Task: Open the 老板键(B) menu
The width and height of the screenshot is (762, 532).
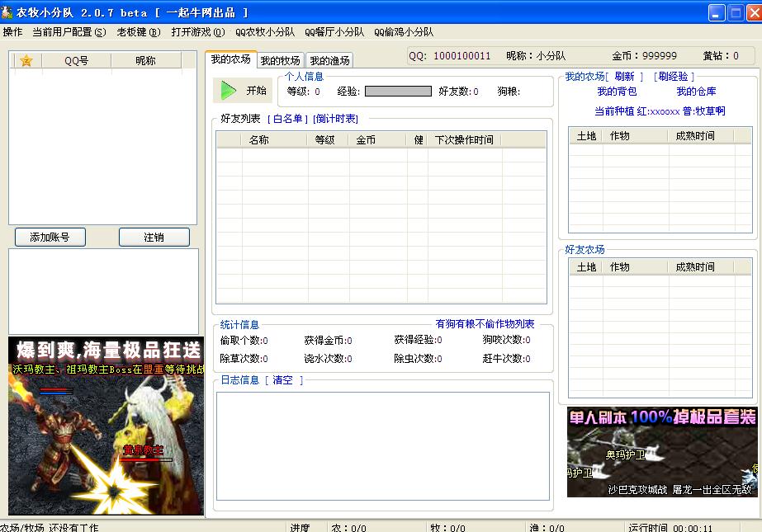Action: tap(139, 32)
